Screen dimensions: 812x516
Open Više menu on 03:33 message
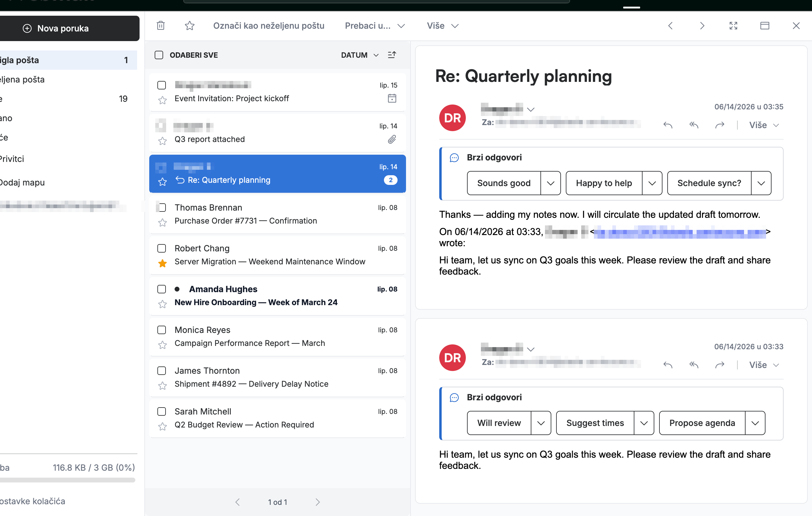[764, 365]
